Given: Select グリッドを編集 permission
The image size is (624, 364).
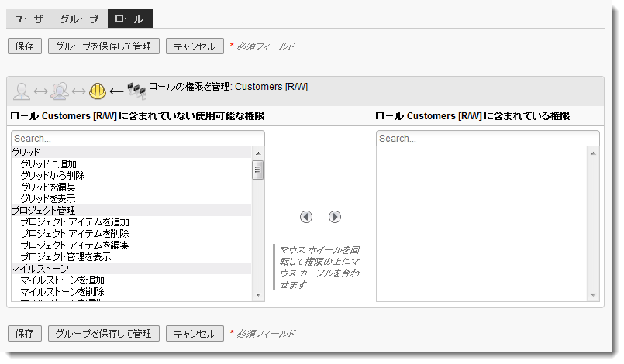Looking at the screenshot, I should (x=131, y=187).
